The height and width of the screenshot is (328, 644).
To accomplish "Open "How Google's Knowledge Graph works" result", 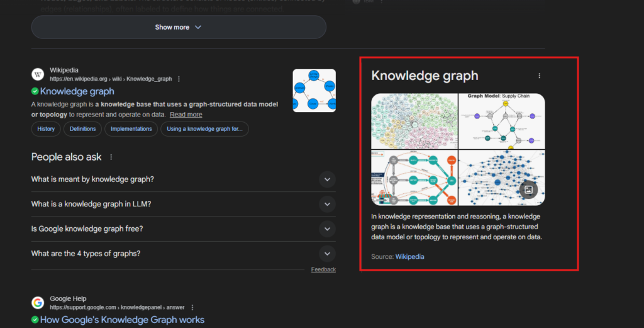I will [x=122, y=320].
